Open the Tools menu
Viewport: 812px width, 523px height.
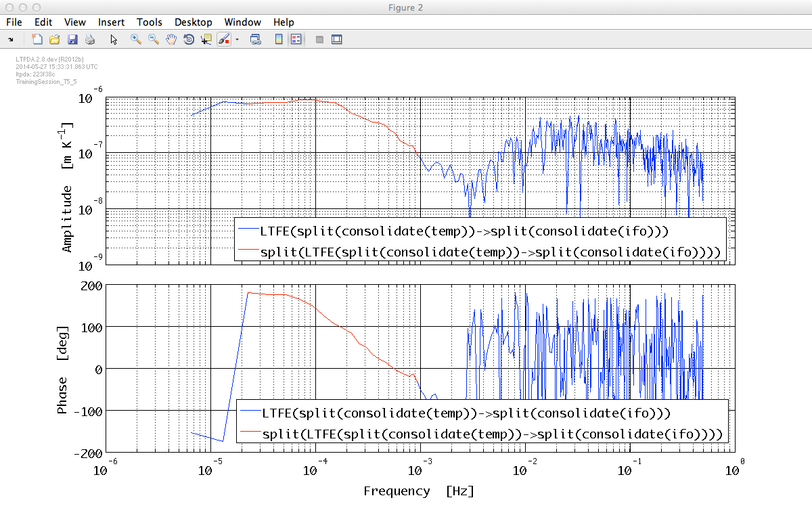tap(150, 22)
